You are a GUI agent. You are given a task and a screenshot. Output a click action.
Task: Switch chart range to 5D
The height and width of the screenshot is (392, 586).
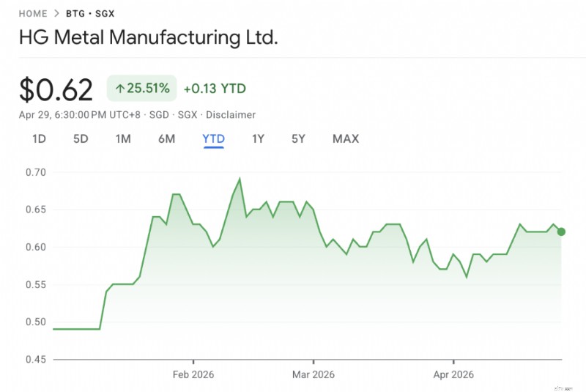81,139
